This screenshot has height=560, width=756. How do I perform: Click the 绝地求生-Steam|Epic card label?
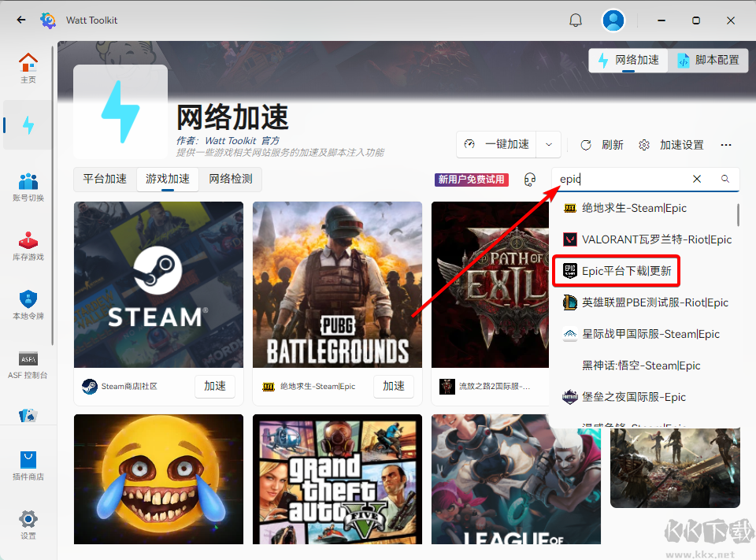click(x=317, y=387)
